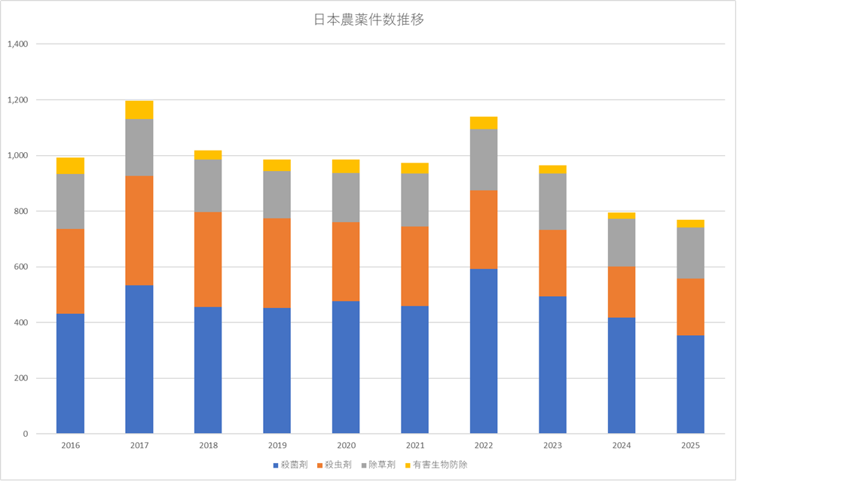868x488 pixels.
Task: Select the 殺菌剤 legend label text
Action: pos(295,465)
